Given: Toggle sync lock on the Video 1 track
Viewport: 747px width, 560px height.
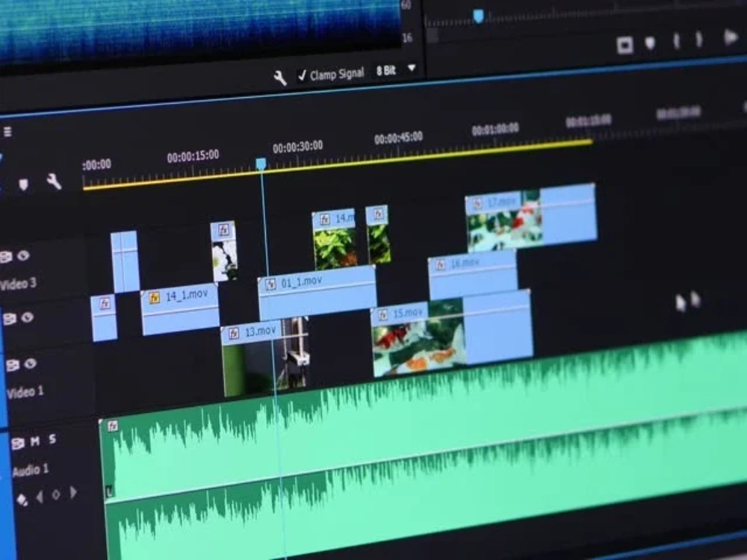Looking at the screenshot, I should (13, 365).
